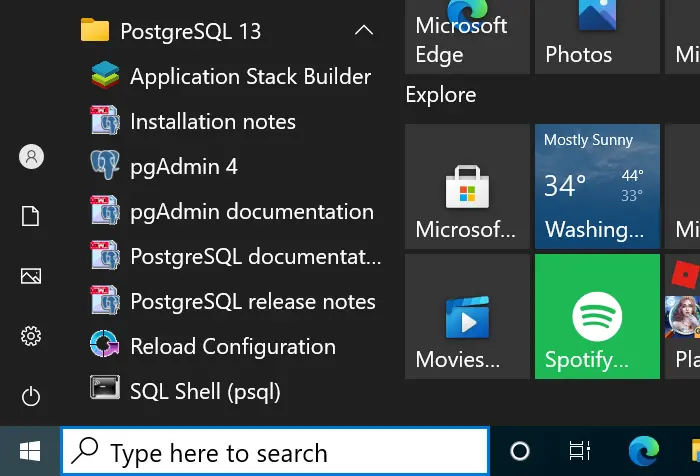The width and height of the screenshot is (700, 476).
Task: Open the Microsoft Store tile
Action: click(467, 186)
